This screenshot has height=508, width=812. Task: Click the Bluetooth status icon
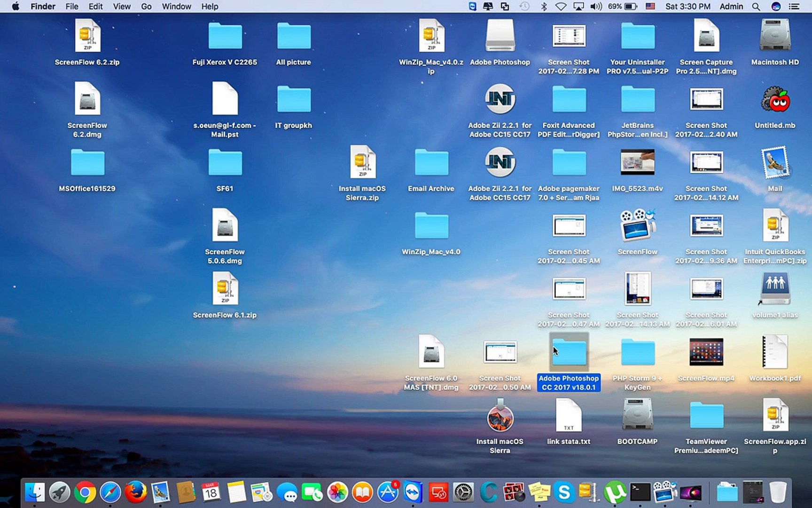[x=544, y=7]
